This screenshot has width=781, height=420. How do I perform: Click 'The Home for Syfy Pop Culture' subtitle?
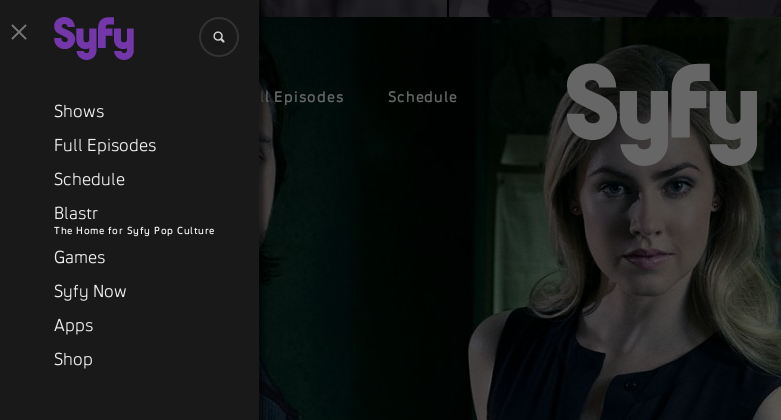click(134, 231)
